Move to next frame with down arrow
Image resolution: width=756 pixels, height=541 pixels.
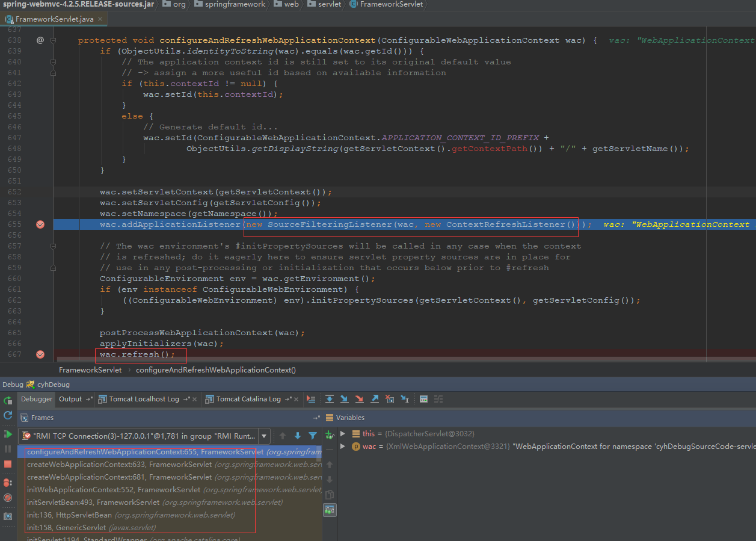pos(298,436)
